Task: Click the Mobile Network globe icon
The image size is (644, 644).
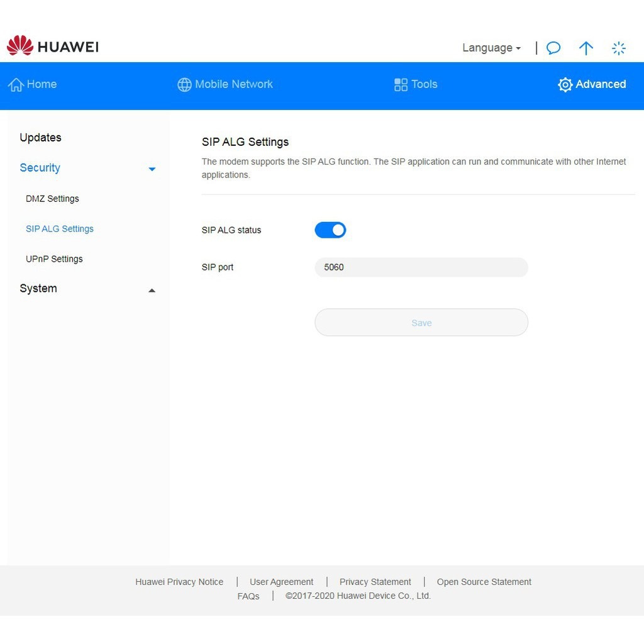Action: coord(184,85)
